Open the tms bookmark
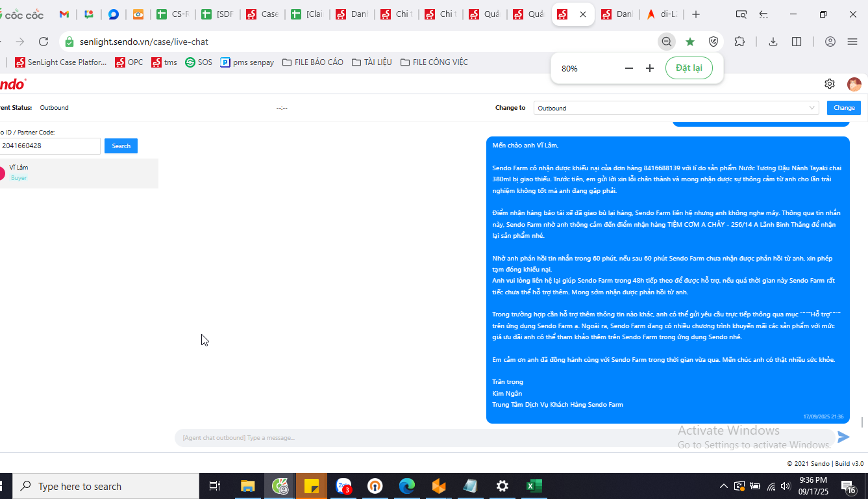This screenshot has width=868, height=499. click(164, 62)
